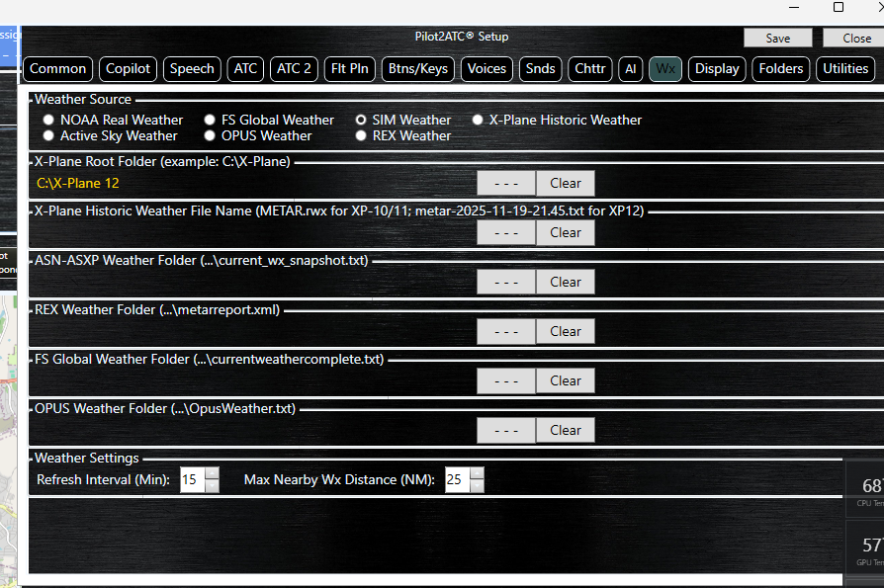Open the Copilot tab
This screenshot has height=588, width=884.
tap(128, 69)
